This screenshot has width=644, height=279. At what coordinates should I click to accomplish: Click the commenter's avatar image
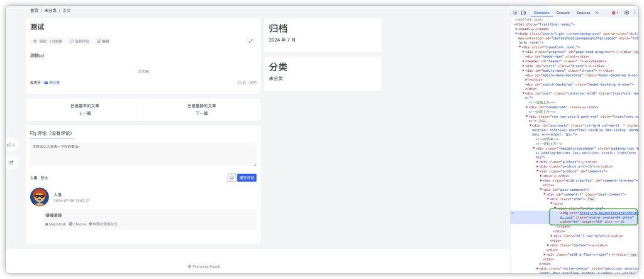pyautogui.click(x=40, y=197)
